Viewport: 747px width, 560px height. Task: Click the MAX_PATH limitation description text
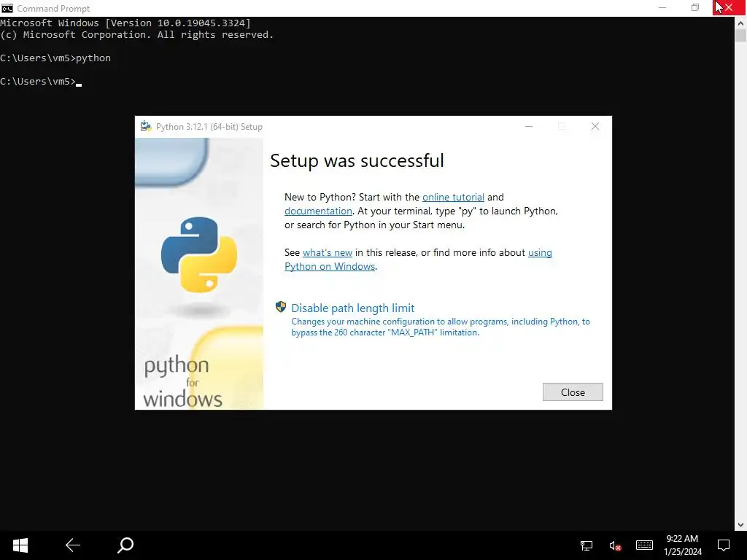441,327
